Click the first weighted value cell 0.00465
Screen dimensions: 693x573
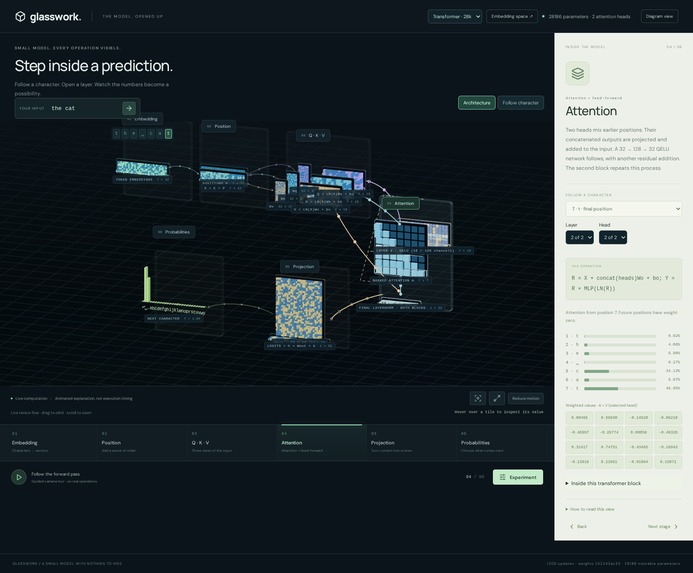point(579,417)
